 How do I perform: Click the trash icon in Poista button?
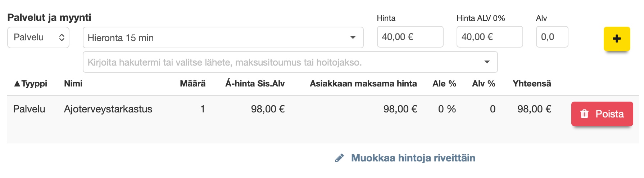click(x=585, y=114)
